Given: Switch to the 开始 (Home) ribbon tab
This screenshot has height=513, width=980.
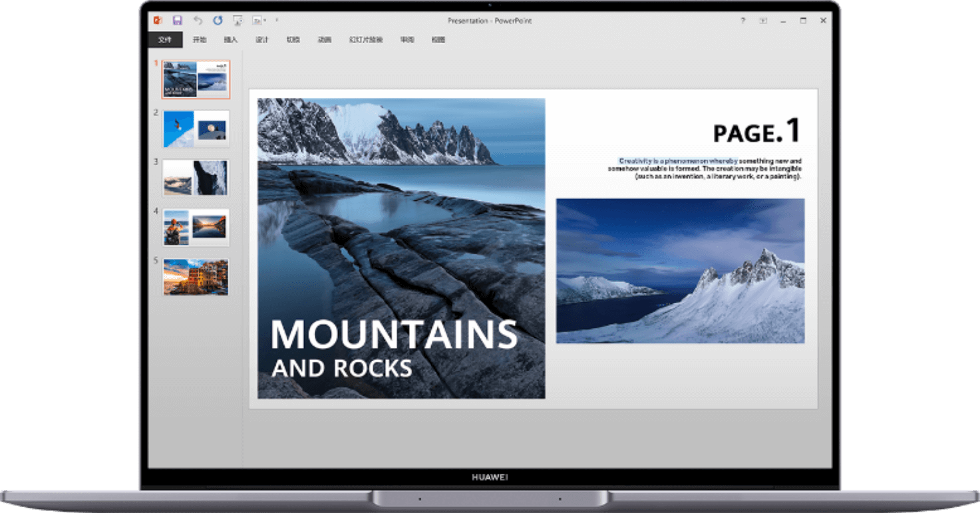Looking at the screenshot, I should tap(200, 40).
